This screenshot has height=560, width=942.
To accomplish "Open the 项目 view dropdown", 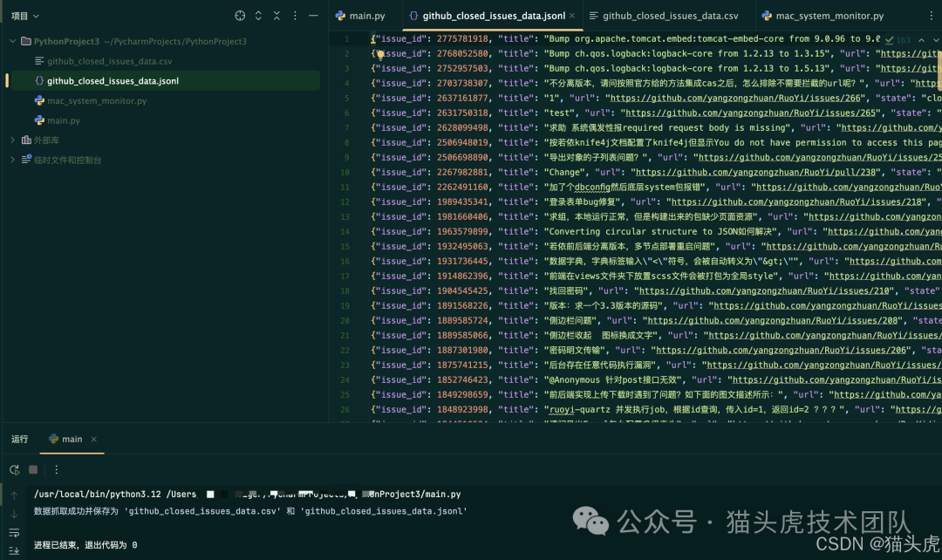I will [x=25, y=17].
